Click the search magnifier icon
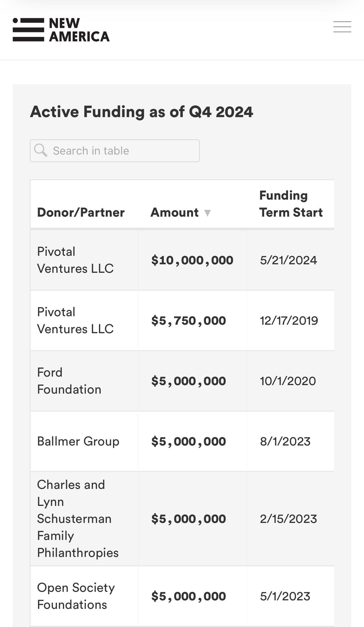The image size is (364, 627). (41, 150)
